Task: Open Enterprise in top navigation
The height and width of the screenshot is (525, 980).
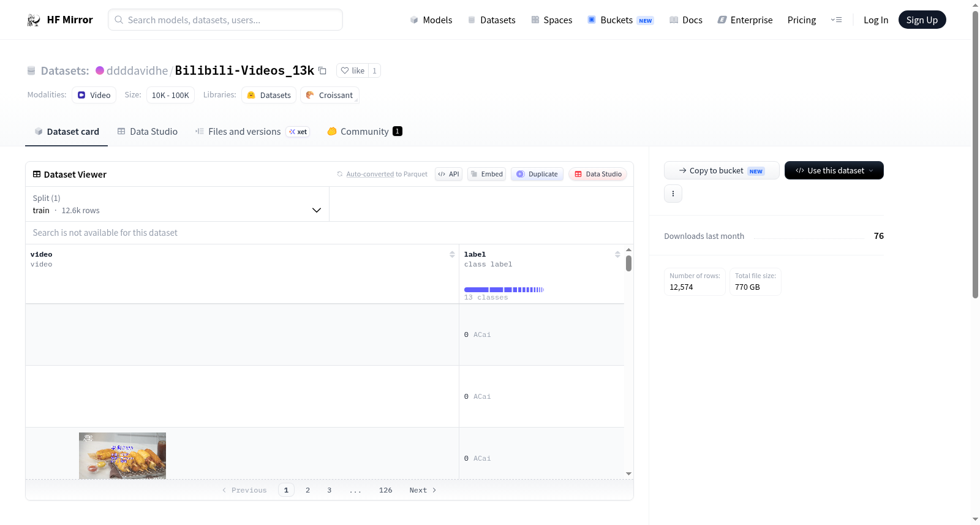Action: tap(745, 20)
